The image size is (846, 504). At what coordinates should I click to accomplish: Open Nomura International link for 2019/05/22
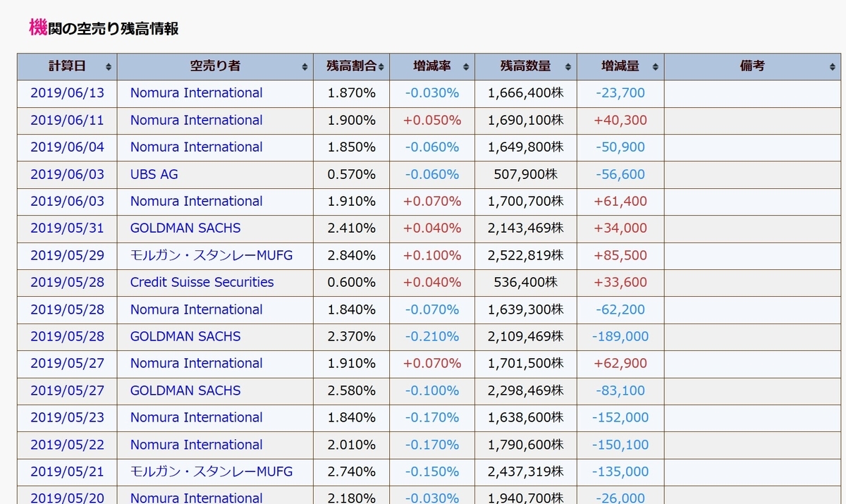196,445
